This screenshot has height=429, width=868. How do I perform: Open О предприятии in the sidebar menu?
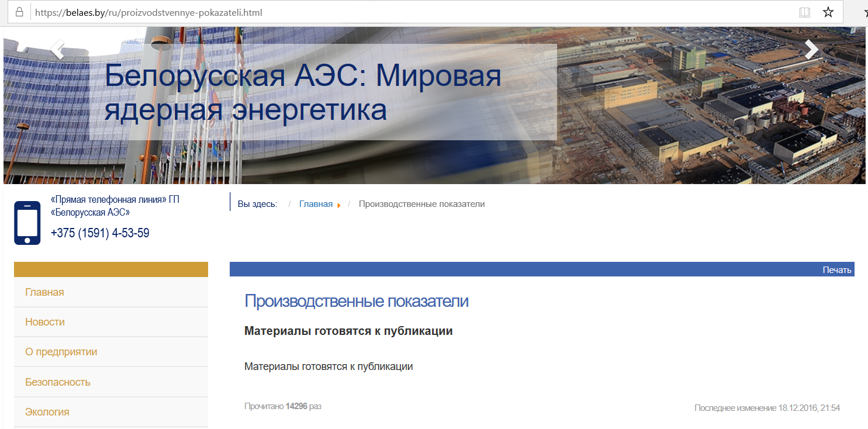[x=111, y=352]
